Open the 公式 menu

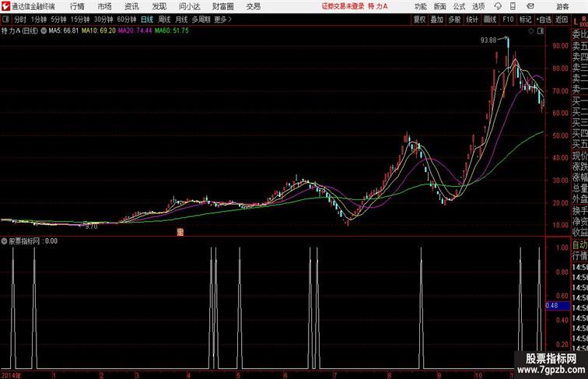tap(459, 6)
